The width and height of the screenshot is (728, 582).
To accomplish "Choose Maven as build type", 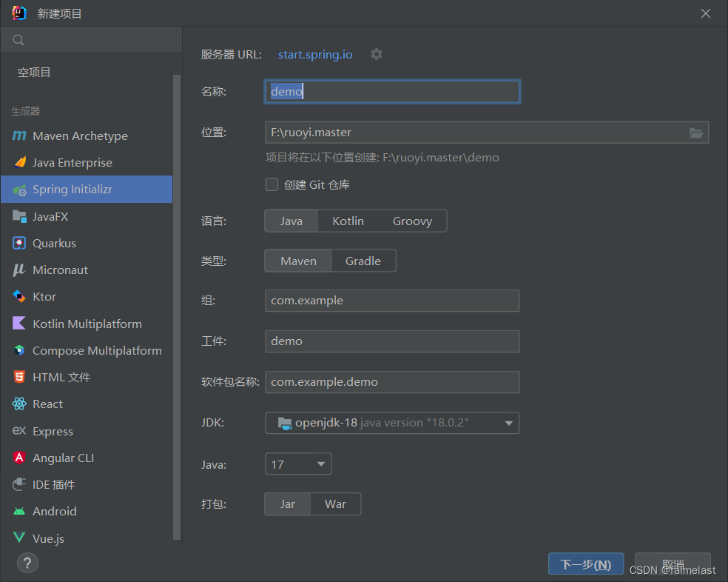I will [x=299, y=261].
